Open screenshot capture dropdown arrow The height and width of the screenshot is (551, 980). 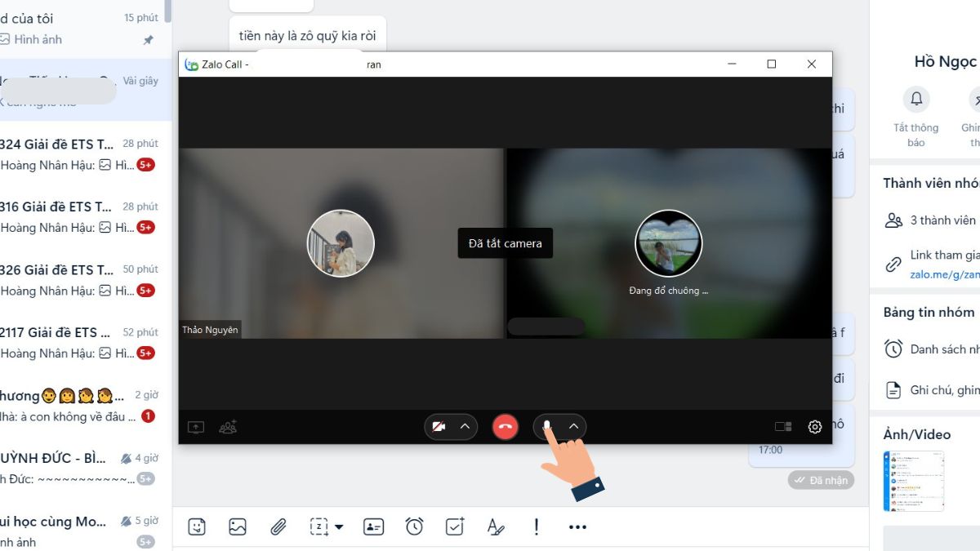(x=339, y=527)
